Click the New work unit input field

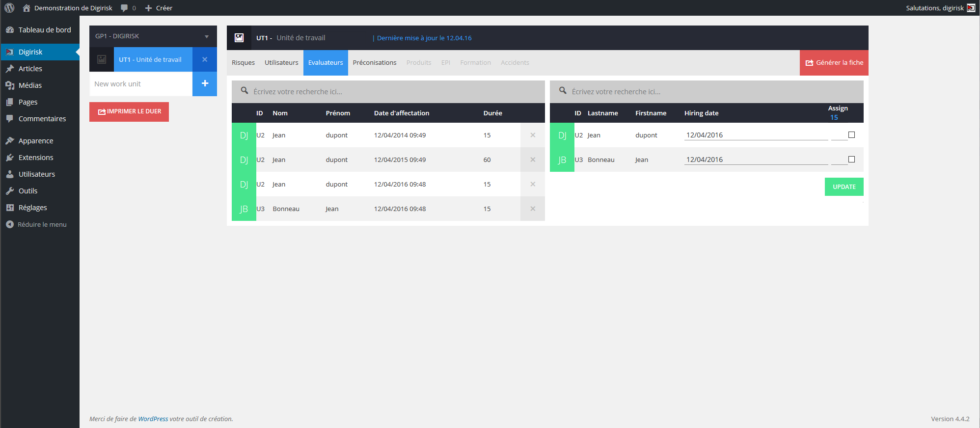141,84
